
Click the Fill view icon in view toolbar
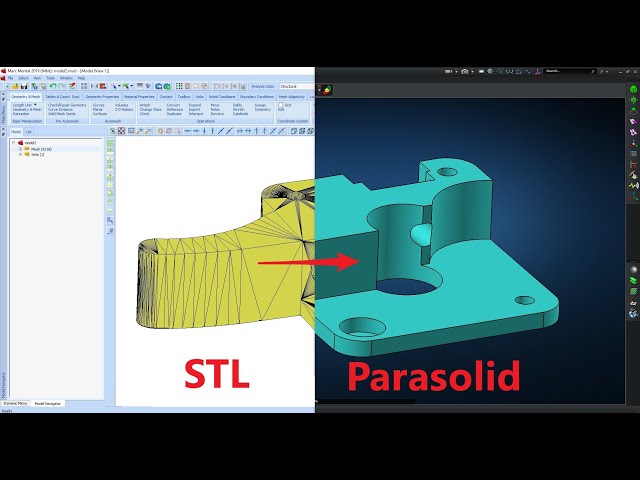121,131
